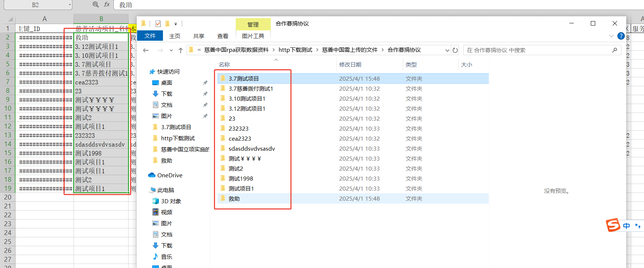The height and width of the screenshot is (268, 644).
Task: Click the Properties checkmark icon in Explorer's quick toolbar
Action: tap(158, 24)
